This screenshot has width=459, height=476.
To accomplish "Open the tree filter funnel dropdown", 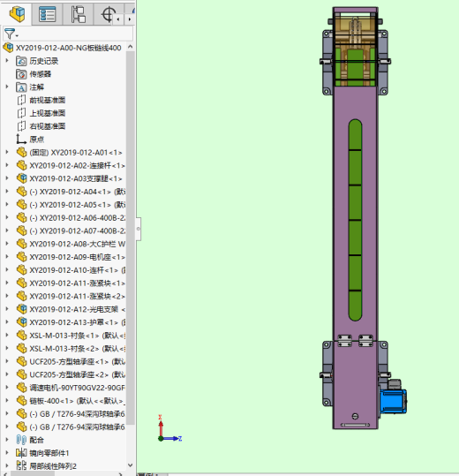I will tap(11, 34).
